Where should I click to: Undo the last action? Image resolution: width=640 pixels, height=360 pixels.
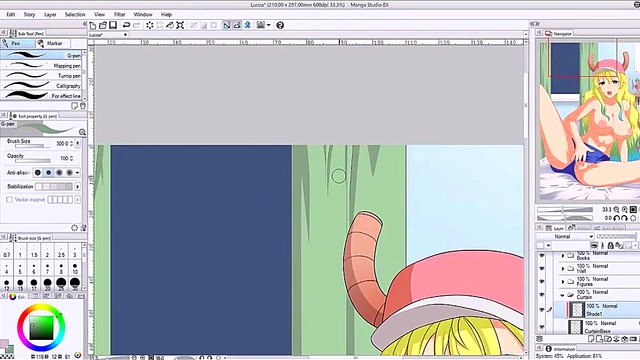(x=127, y=25)
